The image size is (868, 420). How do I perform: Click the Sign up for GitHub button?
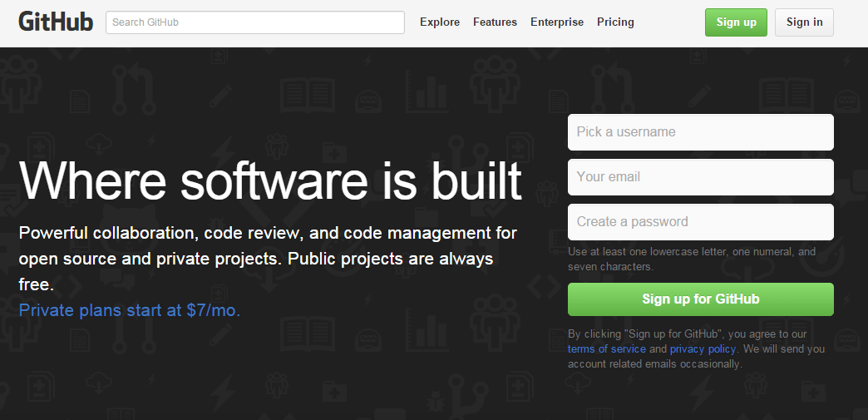[700, 299]
